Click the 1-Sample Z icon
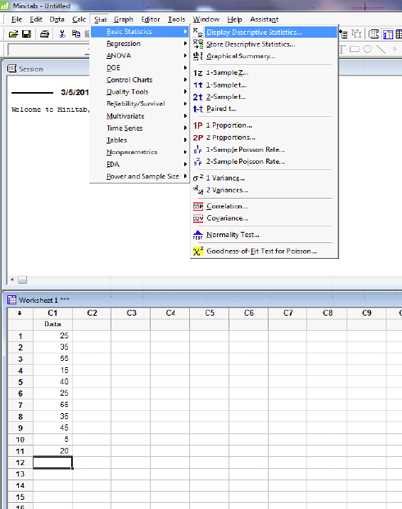Viewport: 402px width, 509px height. pyautogui.click(x=198, y=73)
